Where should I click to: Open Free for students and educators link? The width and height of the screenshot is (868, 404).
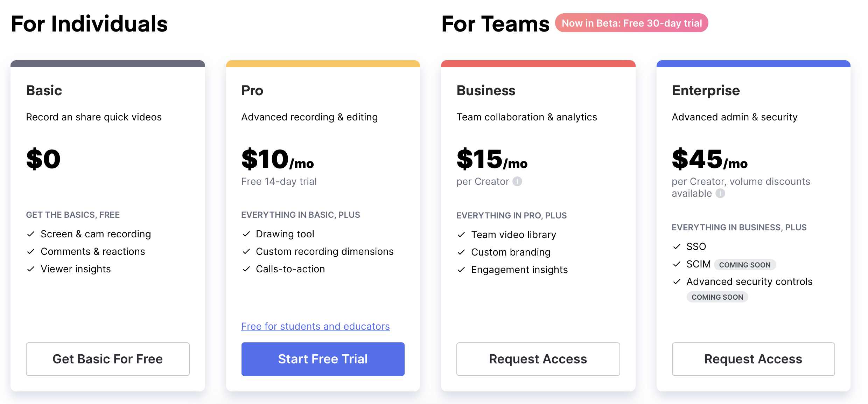tap(316, 326)
